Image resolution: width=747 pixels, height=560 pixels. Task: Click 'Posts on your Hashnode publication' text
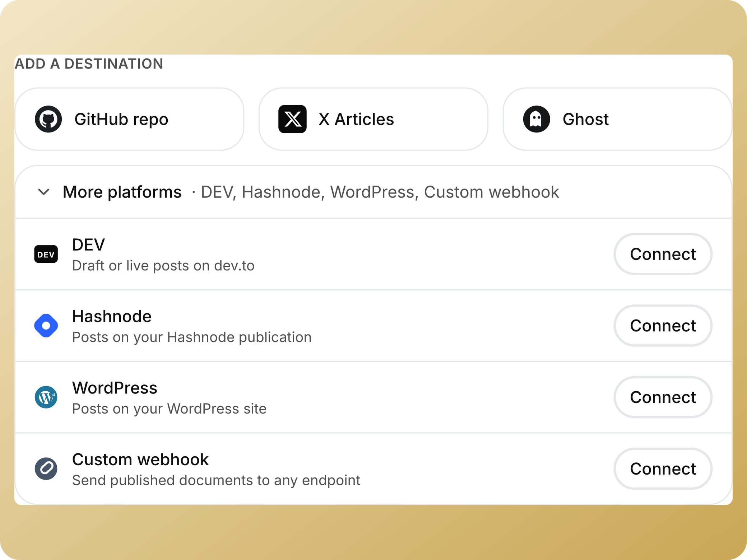click(192, 337)
